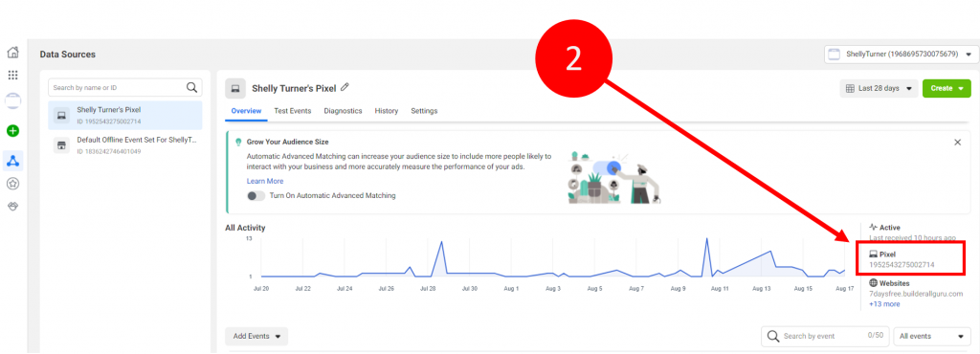Expand the Last 28 days date dropdown

tap(879, 89)
